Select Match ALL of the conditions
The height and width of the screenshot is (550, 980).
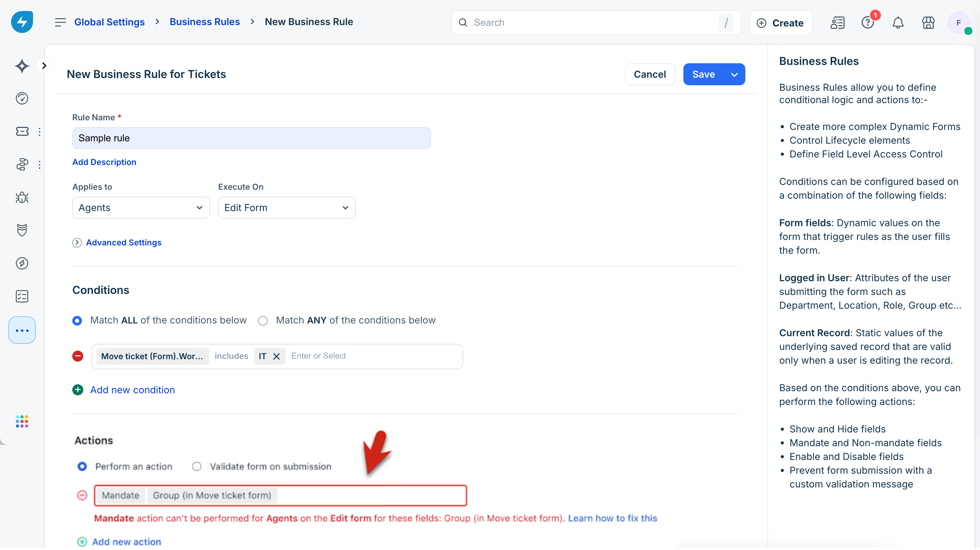[77, 320]
